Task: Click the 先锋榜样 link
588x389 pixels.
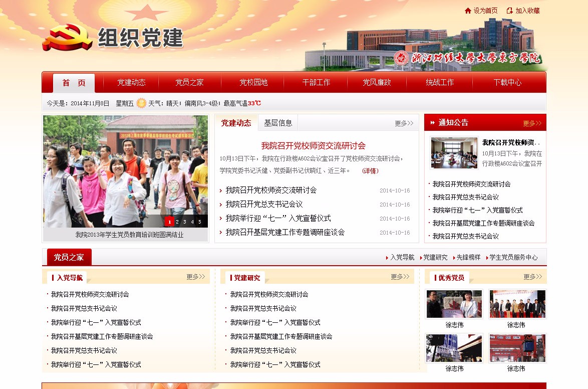Action: pos(468,258)
